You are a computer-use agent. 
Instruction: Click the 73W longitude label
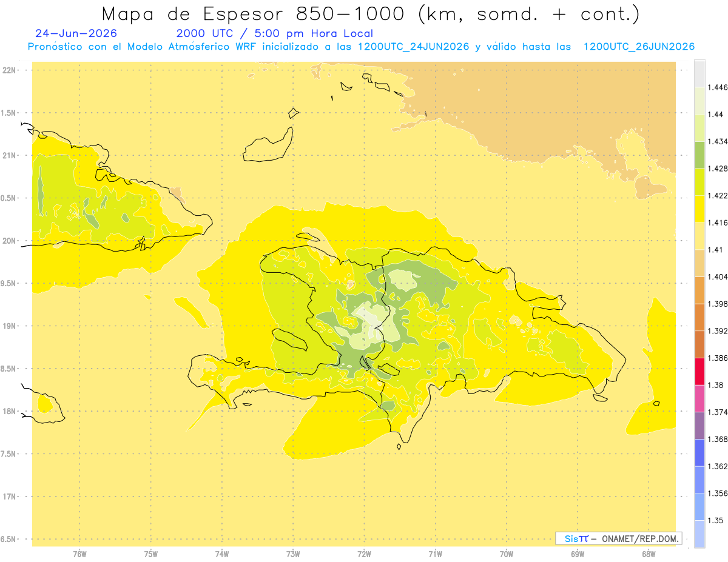click(293, 554)
